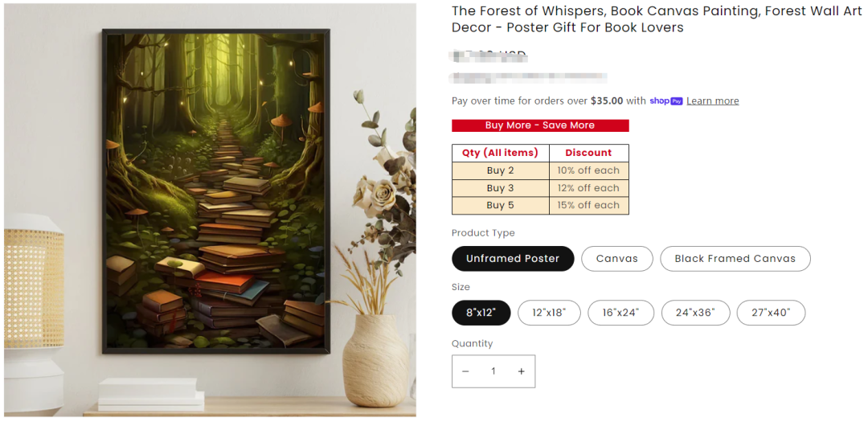Click the Buy 5 table cell
The height and width of the screenshot is (422, 868).
[501, 206]
